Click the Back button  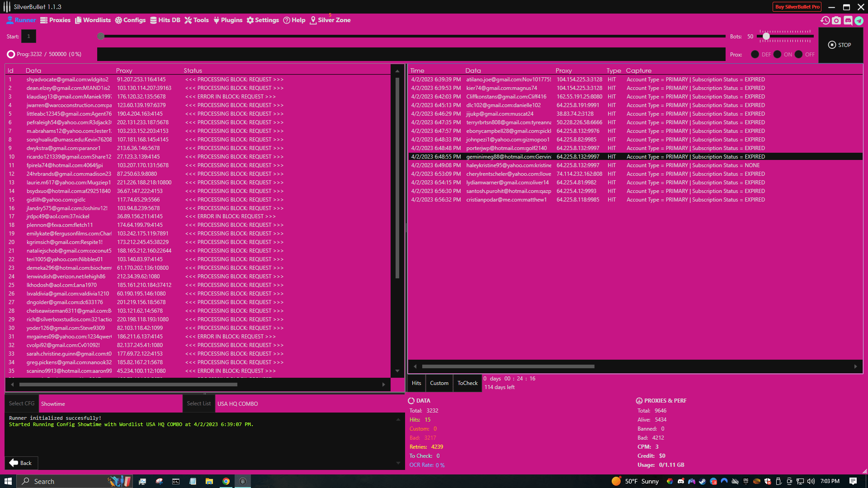[x=21, y=463]
